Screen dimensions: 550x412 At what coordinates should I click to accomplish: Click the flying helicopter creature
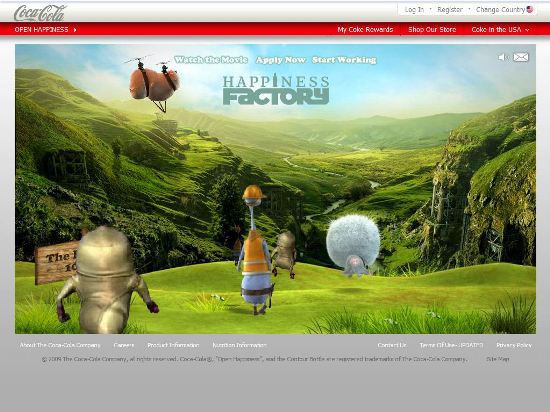(153, 83)
